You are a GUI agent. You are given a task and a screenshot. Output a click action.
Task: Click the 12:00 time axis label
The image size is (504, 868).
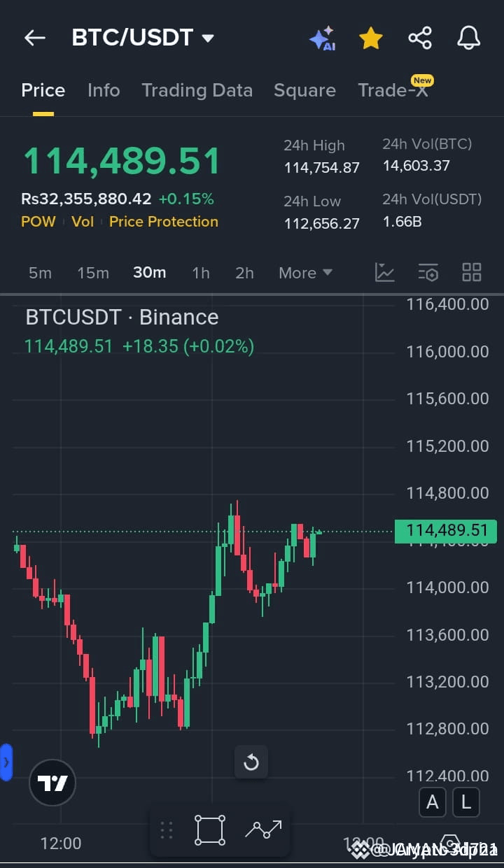61,844
